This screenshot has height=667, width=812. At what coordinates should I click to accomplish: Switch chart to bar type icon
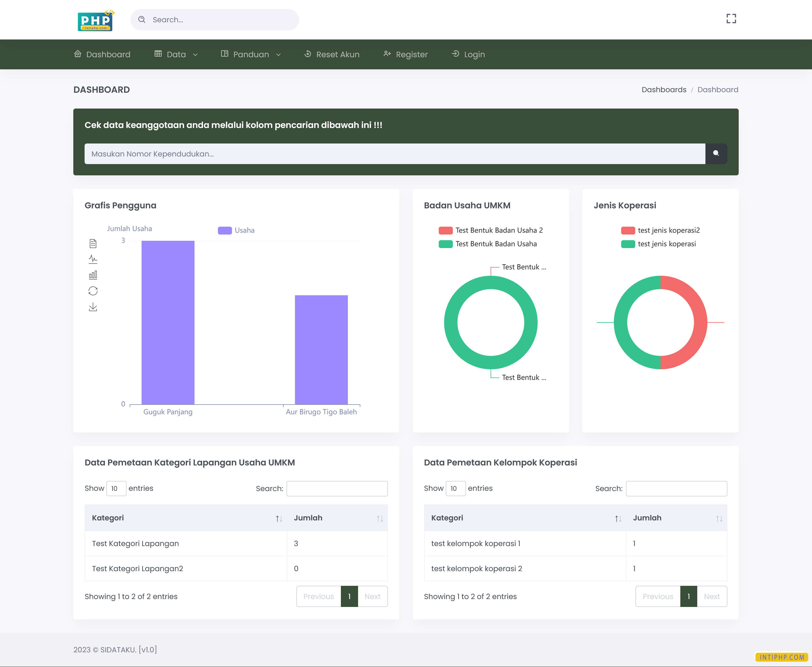click(x=93, y=275)
